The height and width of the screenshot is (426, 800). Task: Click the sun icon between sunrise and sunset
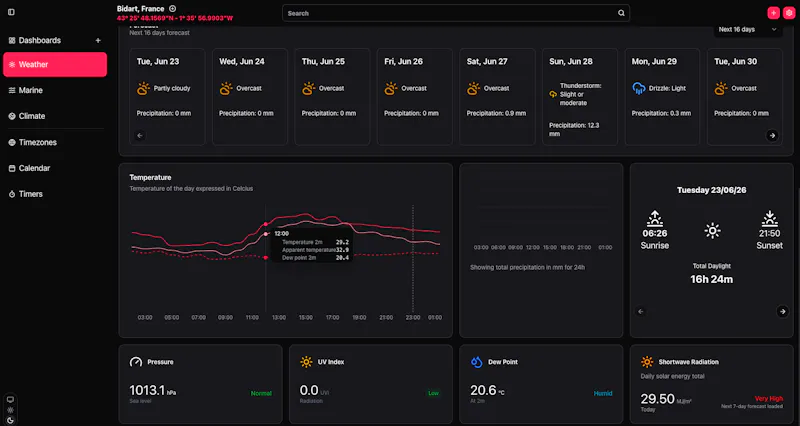712,231
